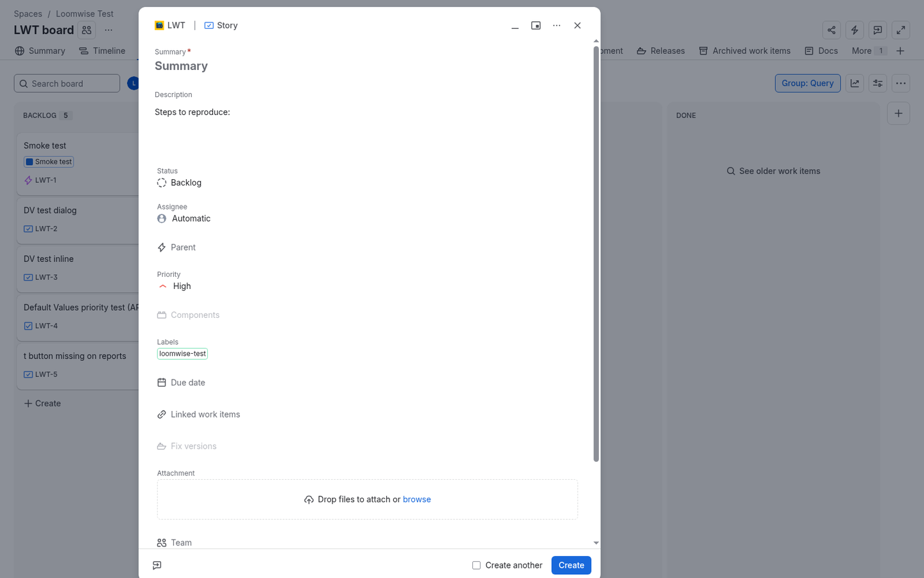Open the Fix versions field
924x578 pixels.
(x=187, y=446)
